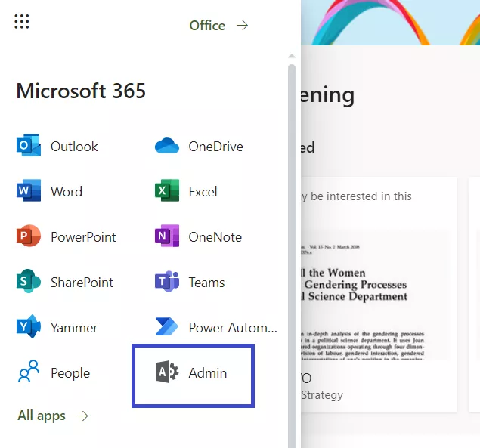Click the Power Autom... label
480x448 pixels.
tap(233, 328)
